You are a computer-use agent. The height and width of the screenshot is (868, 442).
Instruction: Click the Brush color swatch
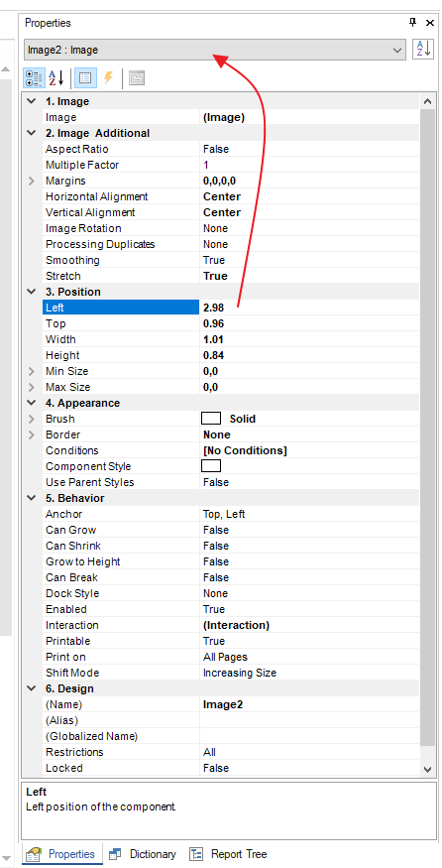point(211,419)
